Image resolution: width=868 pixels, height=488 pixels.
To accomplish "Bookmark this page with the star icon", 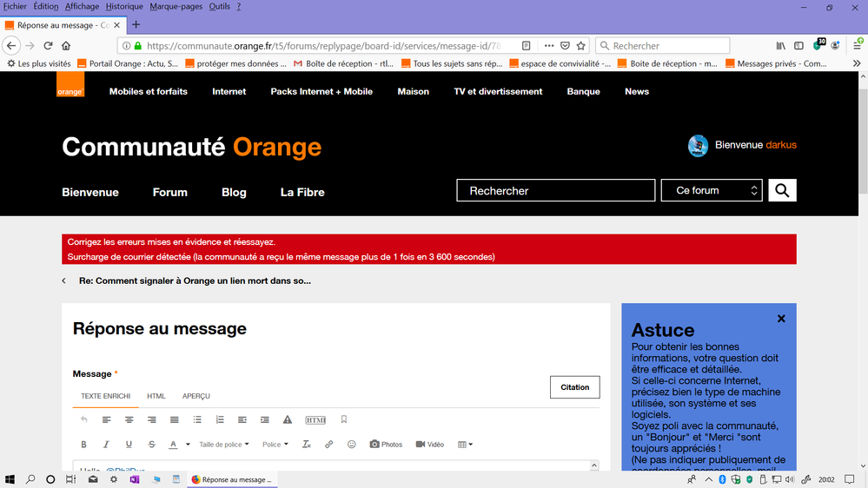I will [580, 46].
